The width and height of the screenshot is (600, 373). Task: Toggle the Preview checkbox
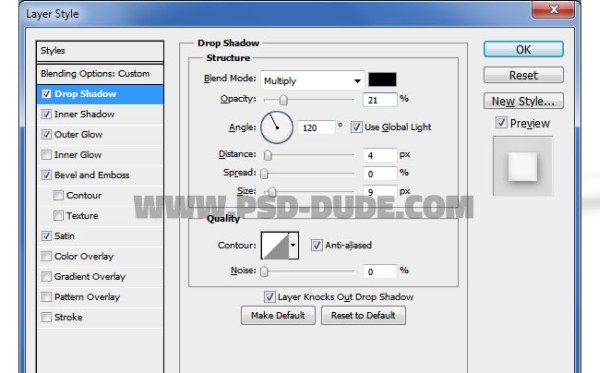pyautogui.click(x=501, y=122)
